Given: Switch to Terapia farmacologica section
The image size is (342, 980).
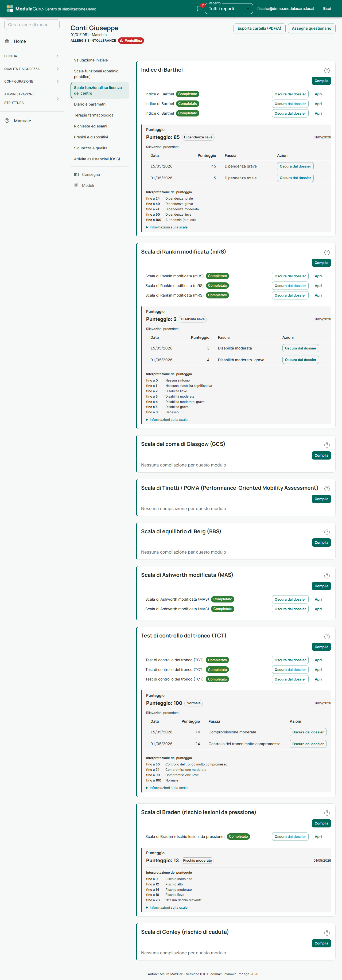Looking at the screenshot, I should pos(94,115).
